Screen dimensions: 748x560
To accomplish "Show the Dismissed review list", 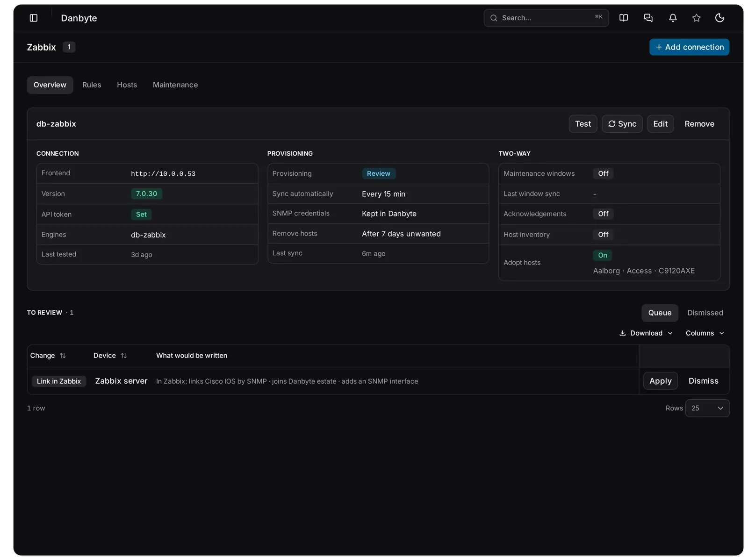I will pyautogui.click(x=705, y=313).
